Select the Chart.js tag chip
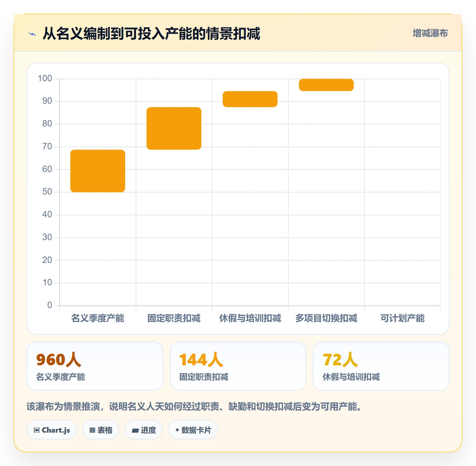 [x=52, y=430]
